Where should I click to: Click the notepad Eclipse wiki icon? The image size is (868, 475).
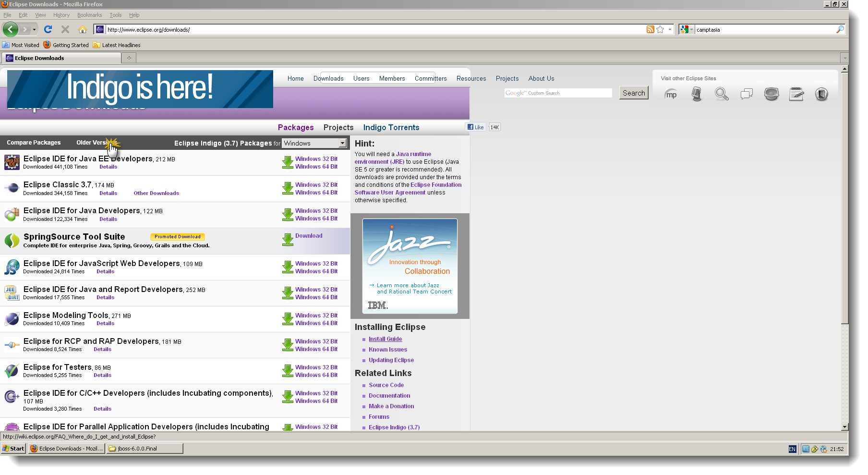796,94
